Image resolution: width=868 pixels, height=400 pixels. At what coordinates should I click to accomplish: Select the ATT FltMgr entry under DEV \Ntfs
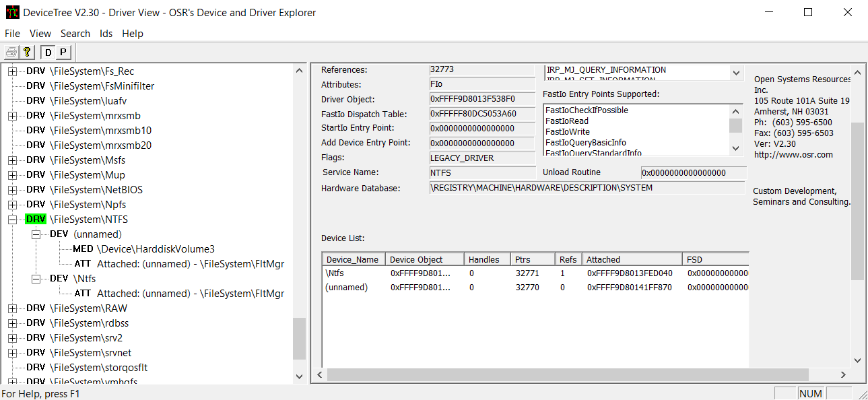tap(179, 294)
